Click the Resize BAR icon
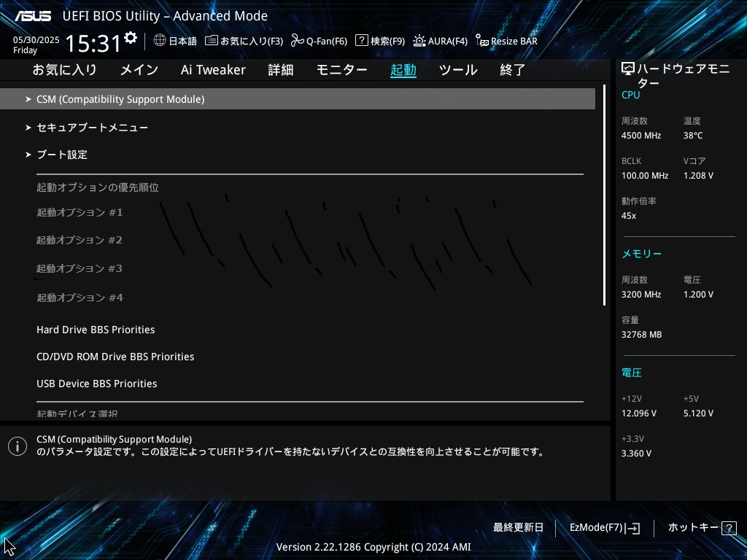Screen dimensions: 747x560 tap(482, 41)
